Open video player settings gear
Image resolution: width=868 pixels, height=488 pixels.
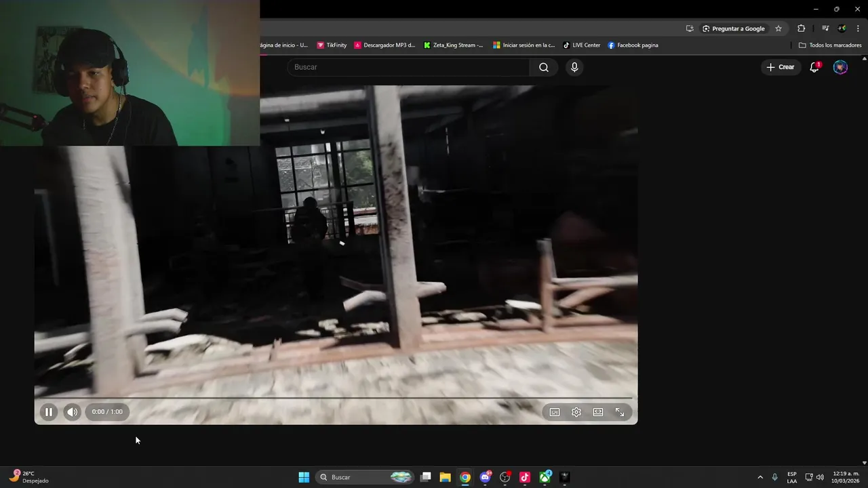coord(576,412)
